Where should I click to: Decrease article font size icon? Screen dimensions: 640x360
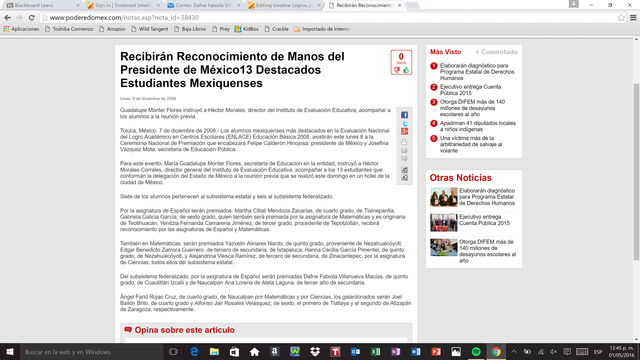click(x=404, y=178)
